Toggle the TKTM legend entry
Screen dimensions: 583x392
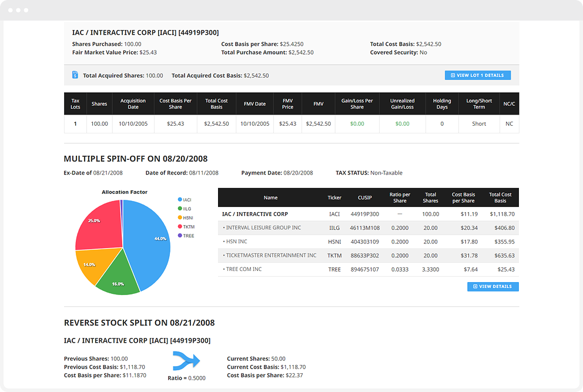point(186,226)
